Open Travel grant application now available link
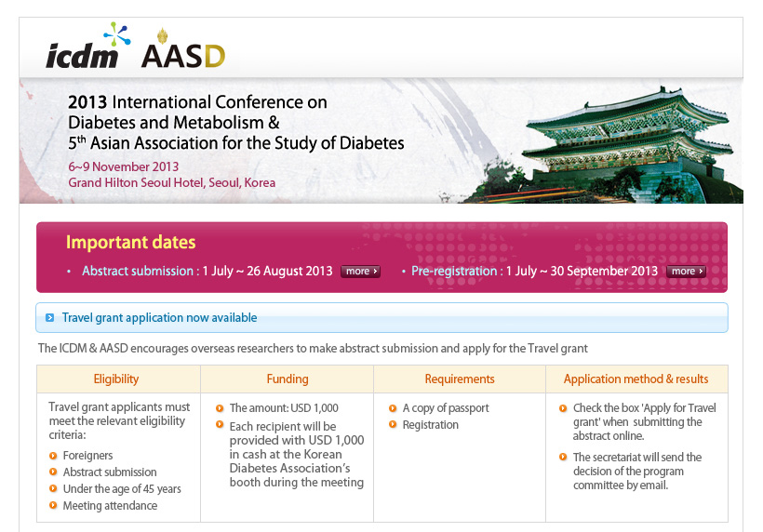763x532 pixels. coord(159,318)
